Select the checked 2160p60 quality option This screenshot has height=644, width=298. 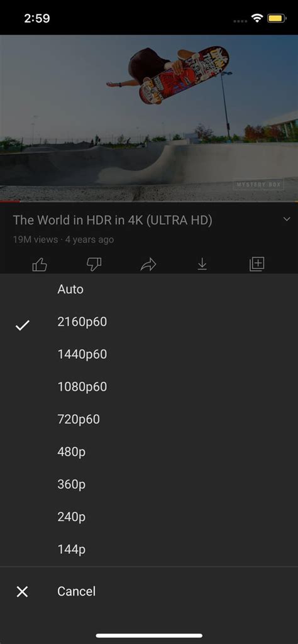tap(149, 322)
